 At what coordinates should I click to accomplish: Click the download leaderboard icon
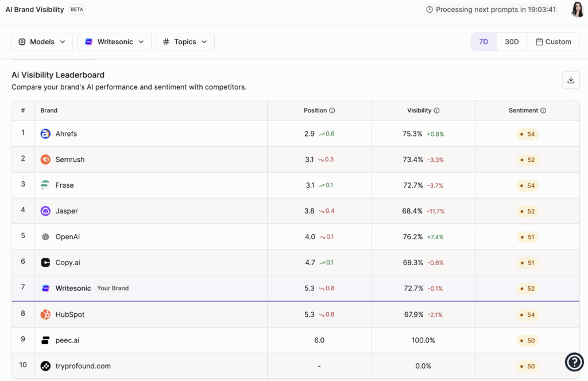point(571,80)
